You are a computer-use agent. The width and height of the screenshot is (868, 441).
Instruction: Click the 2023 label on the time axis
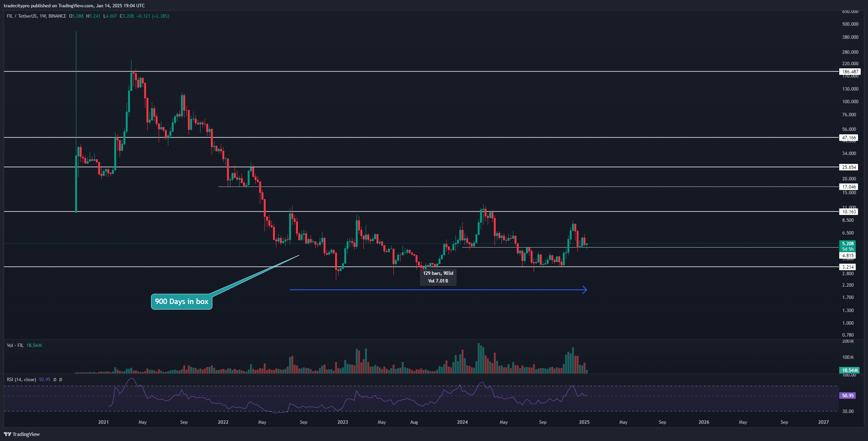pyautogui.click(x=343, y=422)
